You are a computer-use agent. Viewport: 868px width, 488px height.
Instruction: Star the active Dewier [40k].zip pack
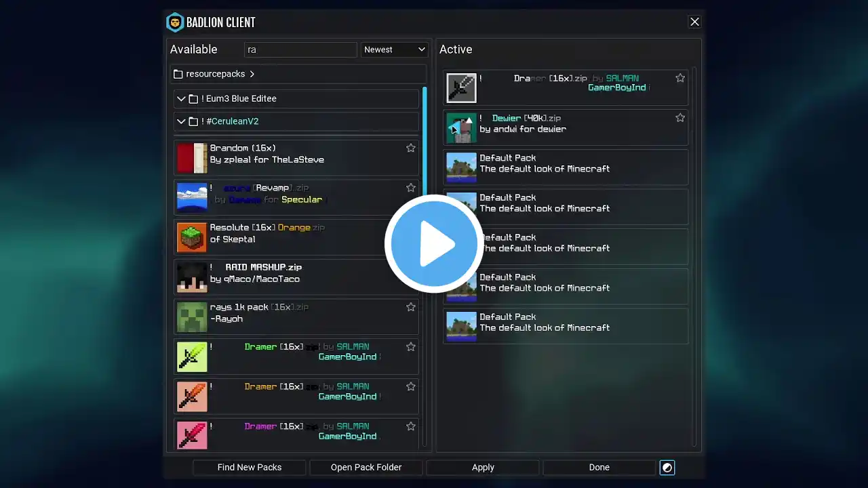[x=680, y=118]
